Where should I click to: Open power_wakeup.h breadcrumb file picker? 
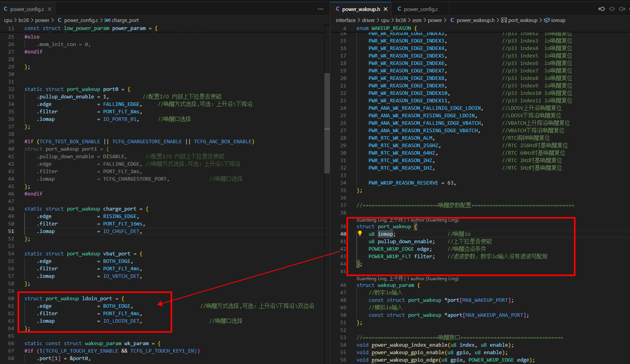(x=475, y=20)
